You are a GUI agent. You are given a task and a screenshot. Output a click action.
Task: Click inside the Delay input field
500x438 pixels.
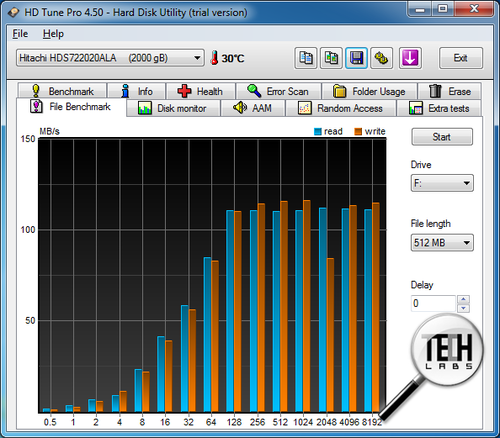coord(433,303)
